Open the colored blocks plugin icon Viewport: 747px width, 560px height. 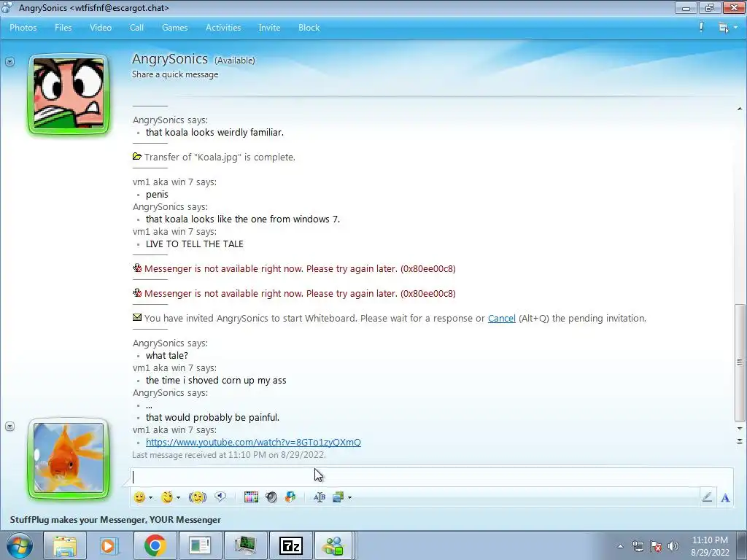[290, 497]
